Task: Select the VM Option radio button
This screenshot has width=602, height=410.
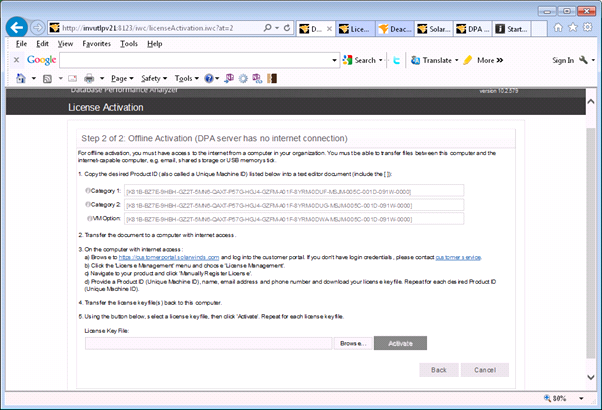Action: [x=89, y=218]
